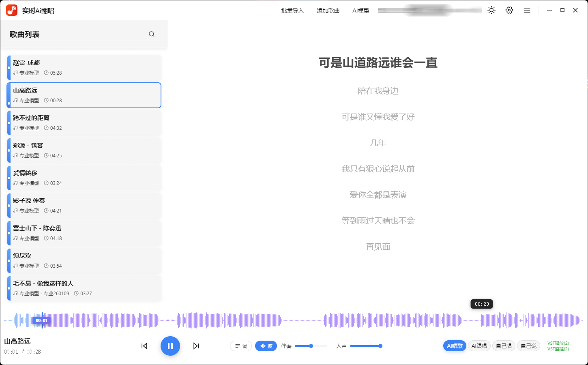The width and height of the screenshot is (588, 365).
Task: Open the search in the song list
Action: (152, 34)
